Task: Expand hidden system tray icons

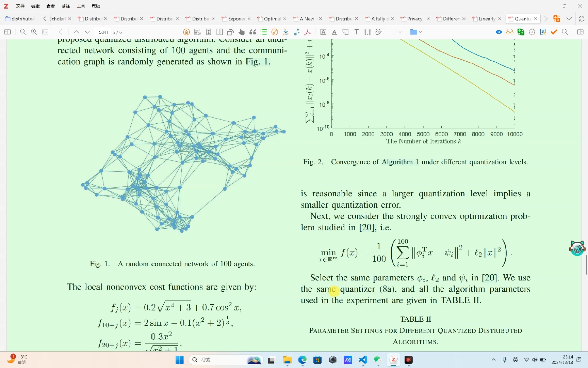Action: click(x=493, y=359)
